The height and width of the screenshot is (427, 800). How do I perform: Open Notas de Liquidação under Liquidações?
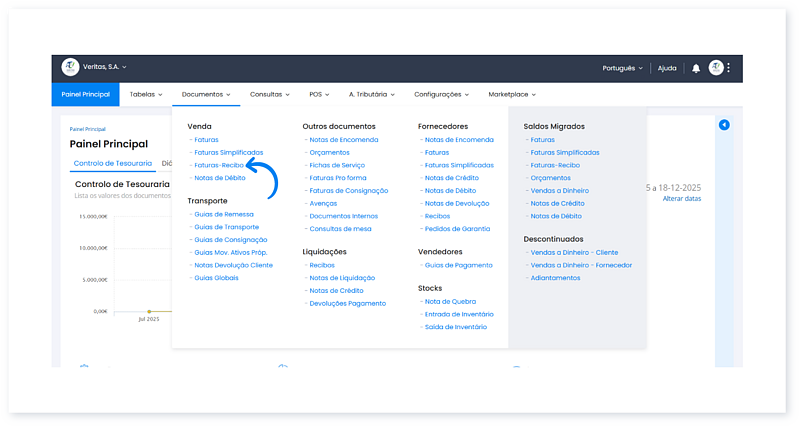click(342, 278)
